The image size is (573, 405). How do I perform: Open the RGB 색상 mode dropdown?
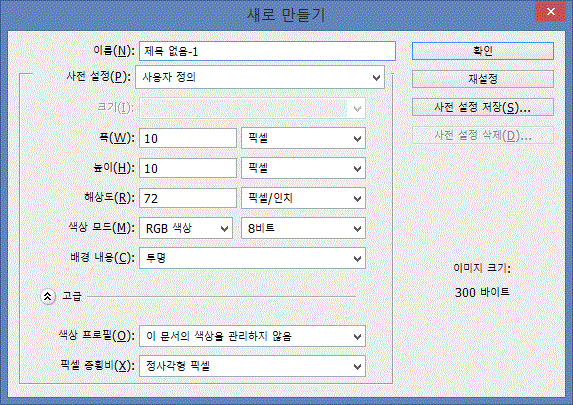(x=186, y=228)
